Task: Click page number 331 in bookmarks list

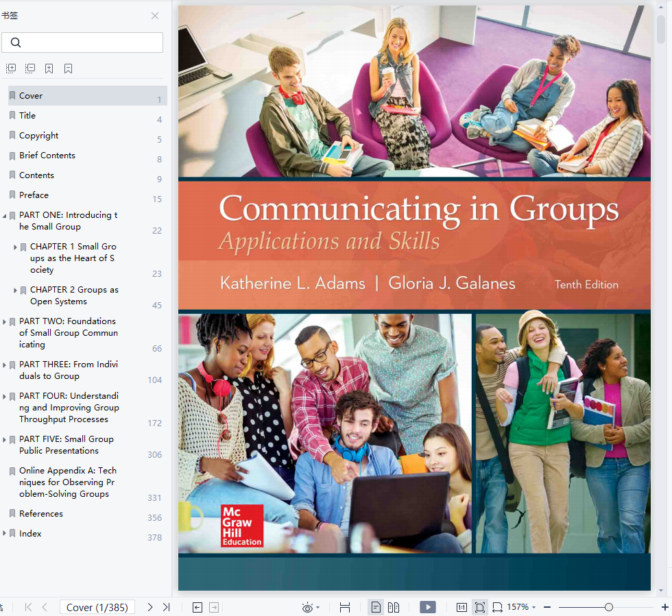Action: 154,497
